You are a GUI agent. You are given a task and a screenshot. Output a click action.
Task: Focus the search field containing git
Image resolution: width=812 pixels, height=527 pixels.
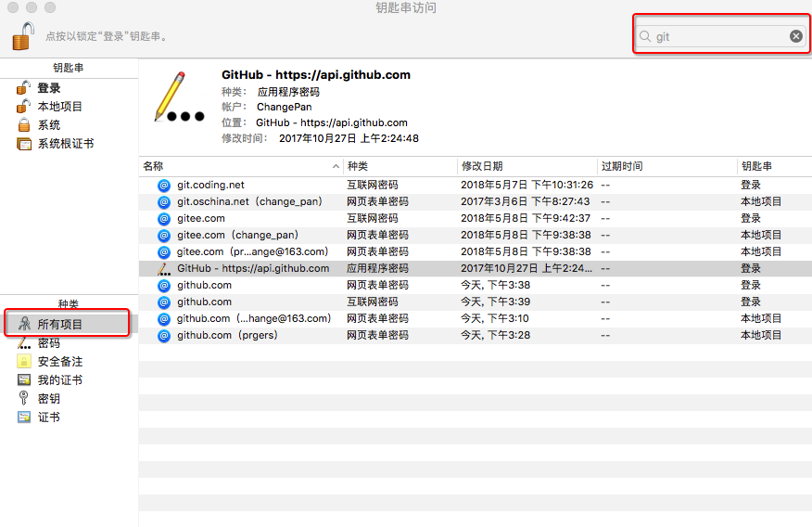coord(720,36)
